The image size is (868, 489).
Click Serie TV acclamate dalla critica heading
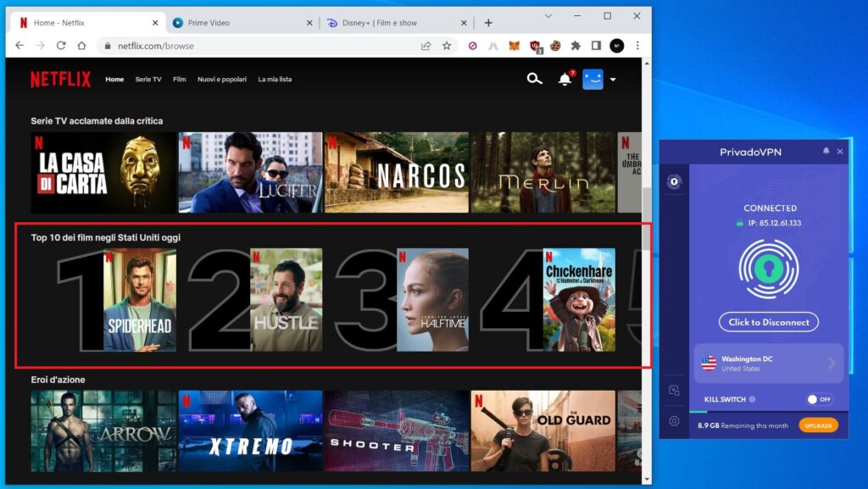pyautogui.click(x=97, y=120)
